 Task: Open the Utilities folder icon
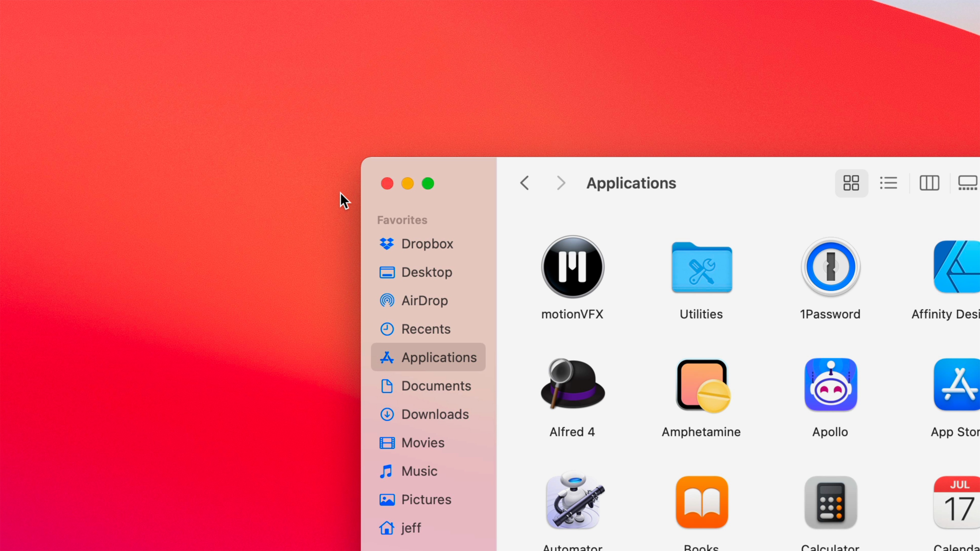[702, 267]
